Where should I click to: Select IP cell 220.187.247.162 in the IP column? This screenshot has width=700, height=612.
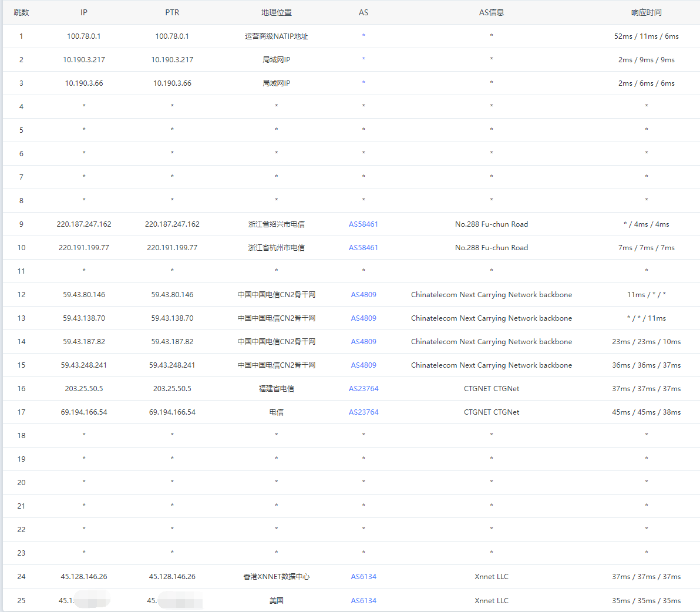(84, 224)
